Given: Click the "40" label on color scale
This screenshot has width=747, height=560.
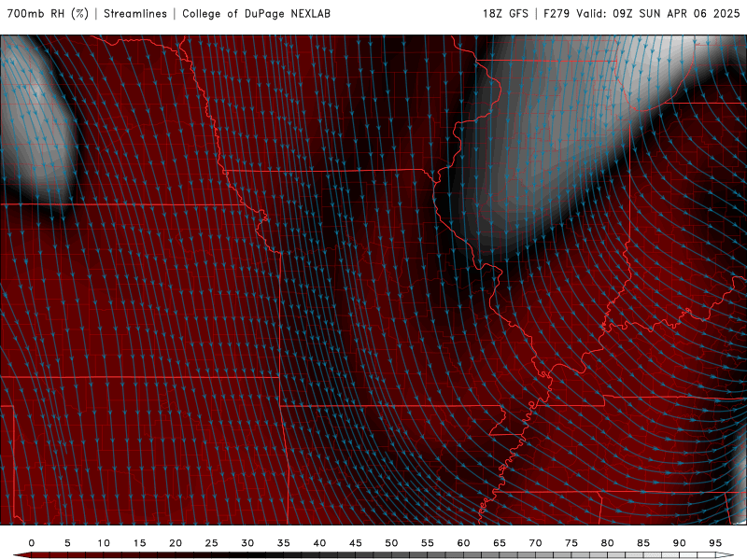Looking at the screenshot, I should [x=319, y=543].
